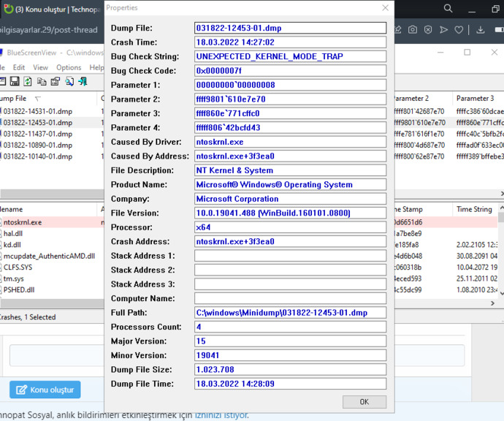The height and width of the screenshot is (421, 504).
Task: Click the thread title input box
Action: coord(237,355)
